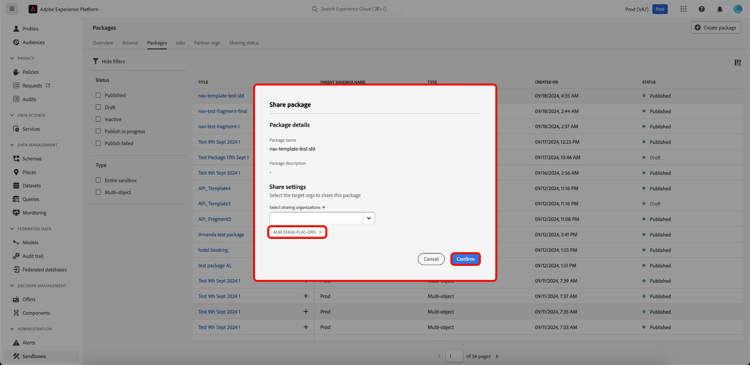Cancel the Share package dialog
The height and width of the screenshot is (365, 750).
(431, 259)
